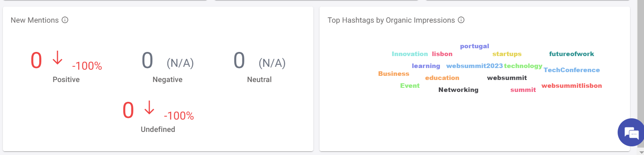Select the websummit2023 hashtag
Viewport: 644px width, 155px height.
tap(474, 66)
